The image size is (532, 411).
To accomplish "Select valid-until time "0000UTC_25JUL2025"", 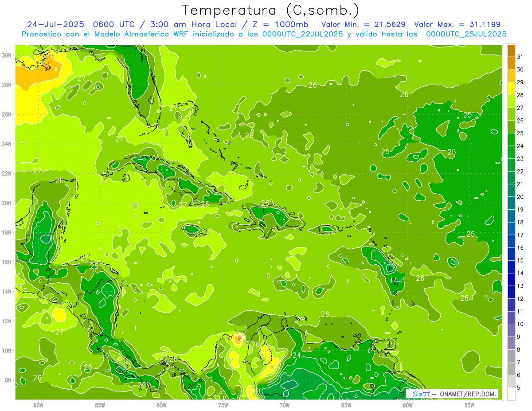I will pos(466,34).
